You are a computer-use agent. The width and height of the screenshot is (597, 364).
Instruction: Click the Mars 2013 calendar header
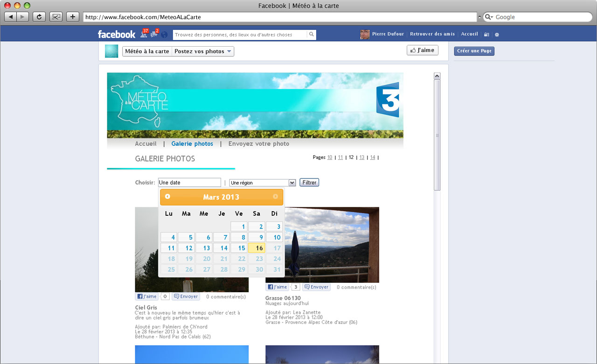point(221,197)
